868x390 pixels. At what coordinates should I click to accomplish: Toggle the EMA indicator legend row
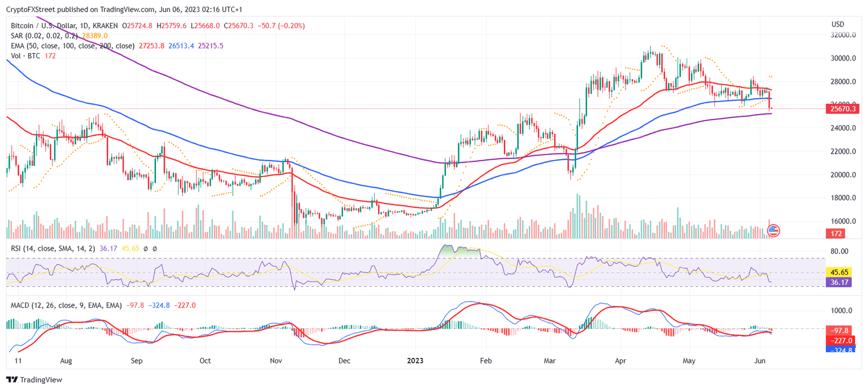click(73, 45)
